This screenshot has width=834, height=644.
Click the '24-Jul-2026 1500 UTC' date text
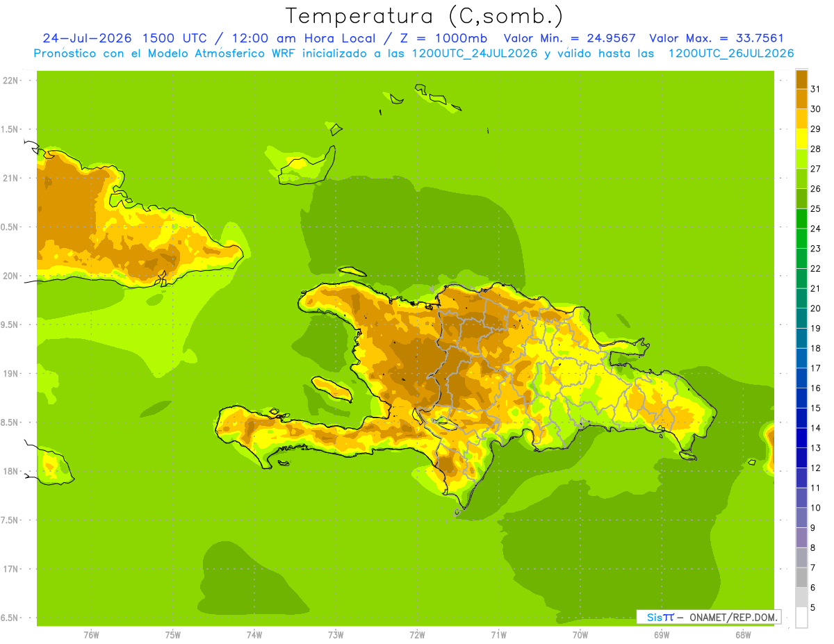pos(124,38)
